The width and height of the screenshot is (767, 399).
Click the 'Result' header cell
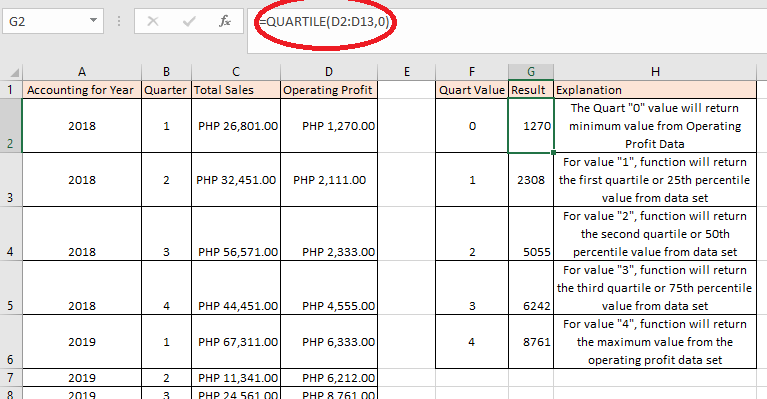click(x=531, y=89)
